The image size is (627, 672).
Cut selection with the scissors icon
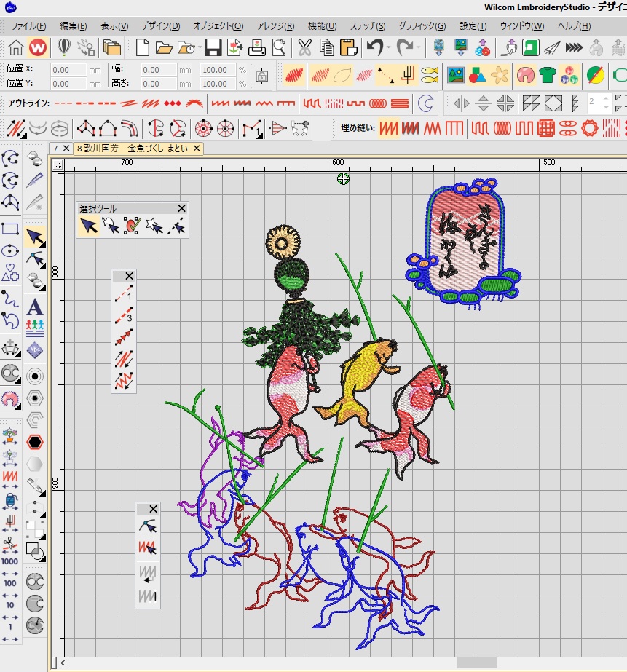click(304, 47)
